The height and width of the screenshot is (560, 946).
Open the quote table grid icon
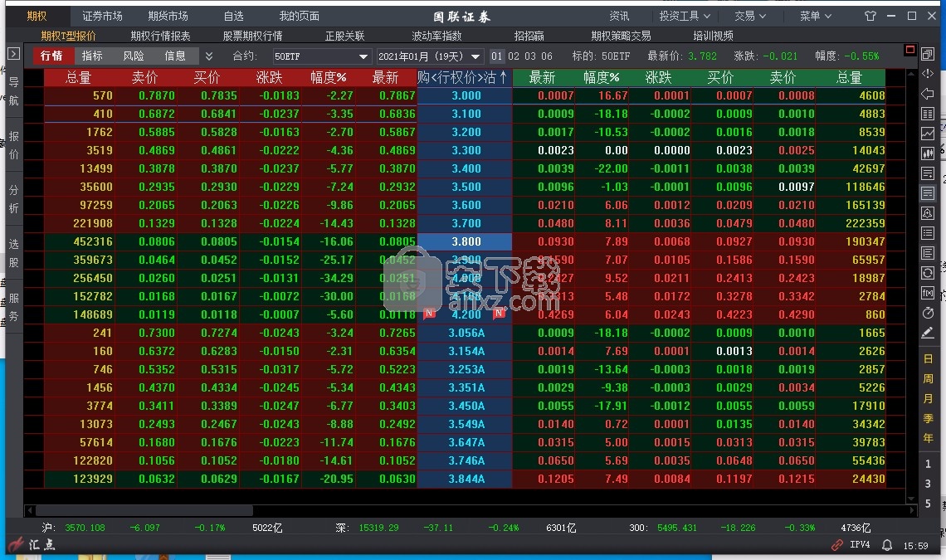point(927,114)
